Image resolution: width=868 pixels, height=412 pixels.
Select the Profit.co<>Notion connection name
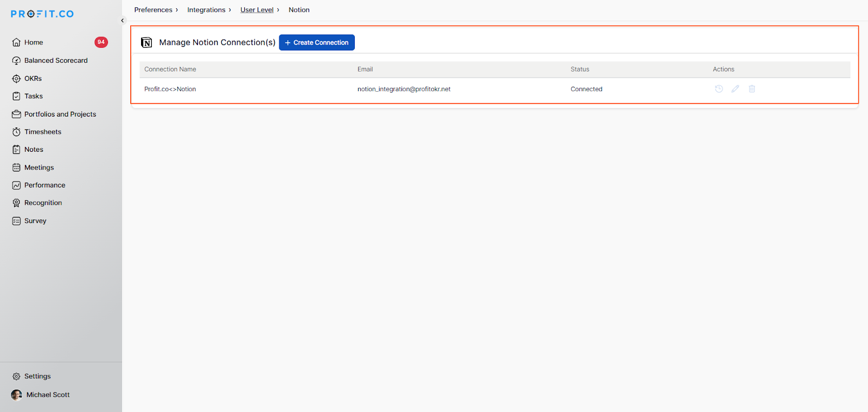coord(170,89)
